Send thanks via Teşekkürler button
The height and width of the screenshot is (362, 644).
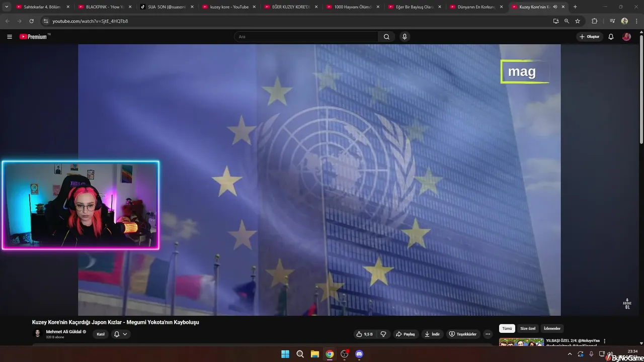pyautogui.click(x=463, y=334)
